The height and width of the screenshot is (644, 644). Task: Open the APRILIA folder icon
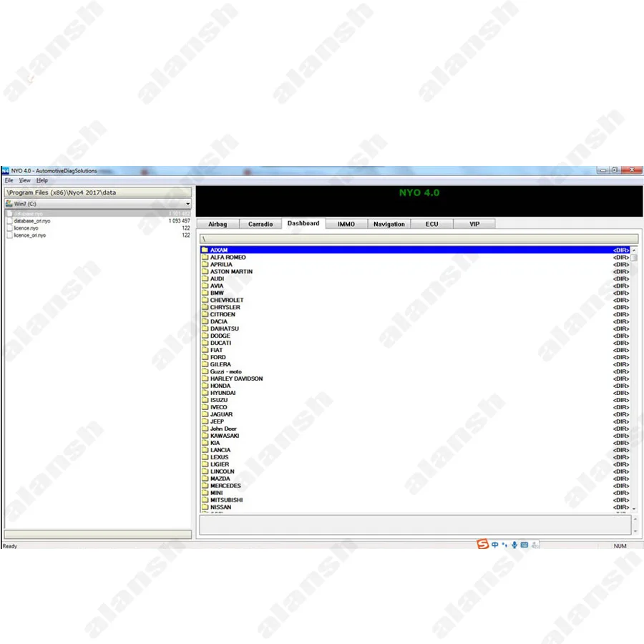205,264
